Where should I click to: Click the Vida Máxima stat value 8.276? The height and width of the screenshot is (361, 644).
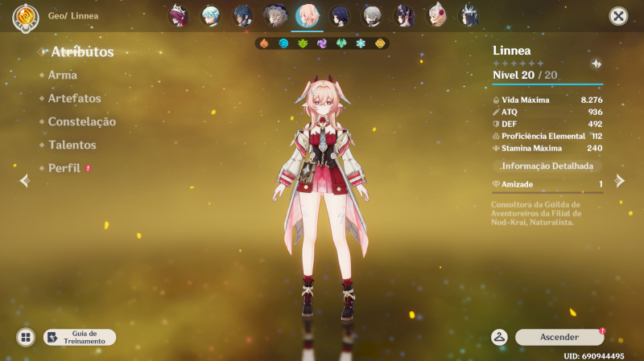point(592,100)
